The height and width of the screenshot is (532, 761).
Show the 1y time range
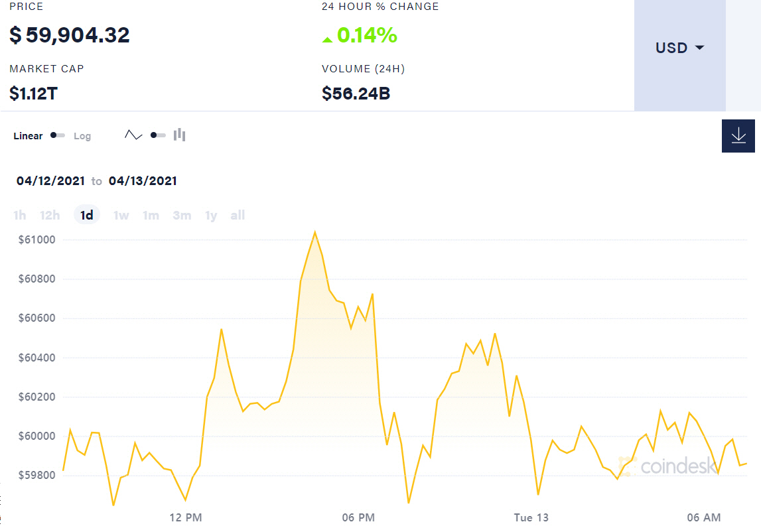[211, 215]
